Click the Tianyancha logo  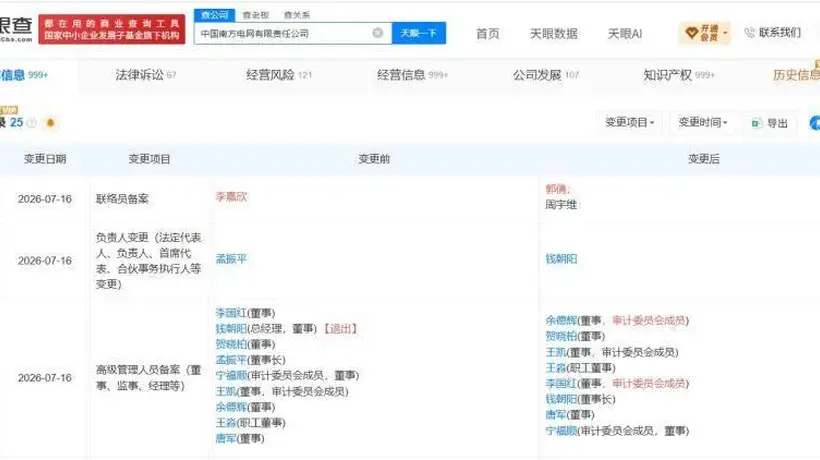point(16,29)
